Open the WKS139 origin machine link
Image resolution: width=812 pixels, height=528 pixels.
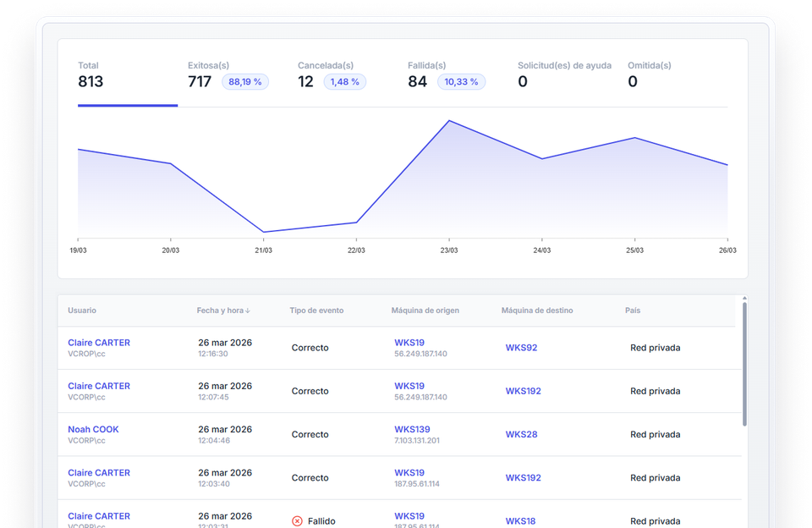[412, 430]
